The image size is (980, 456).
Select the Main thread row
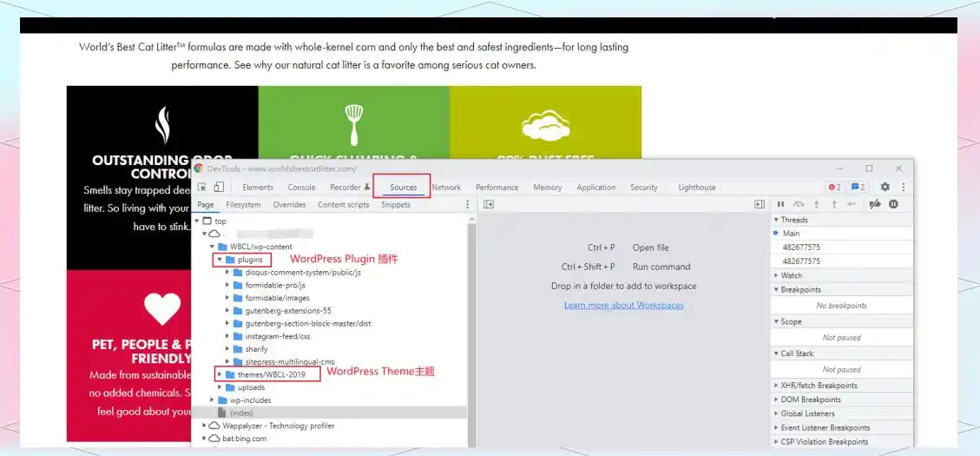tap(841, 234)
